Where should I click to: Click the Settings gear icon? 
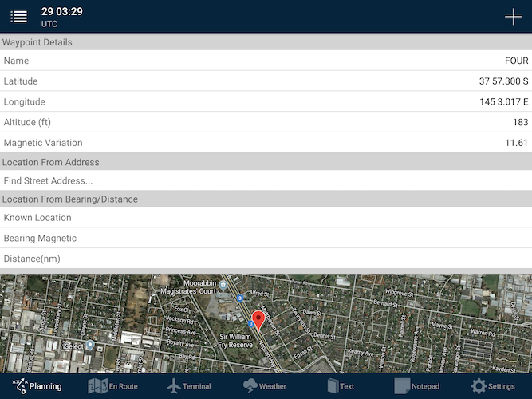click(x=479, y=386)
